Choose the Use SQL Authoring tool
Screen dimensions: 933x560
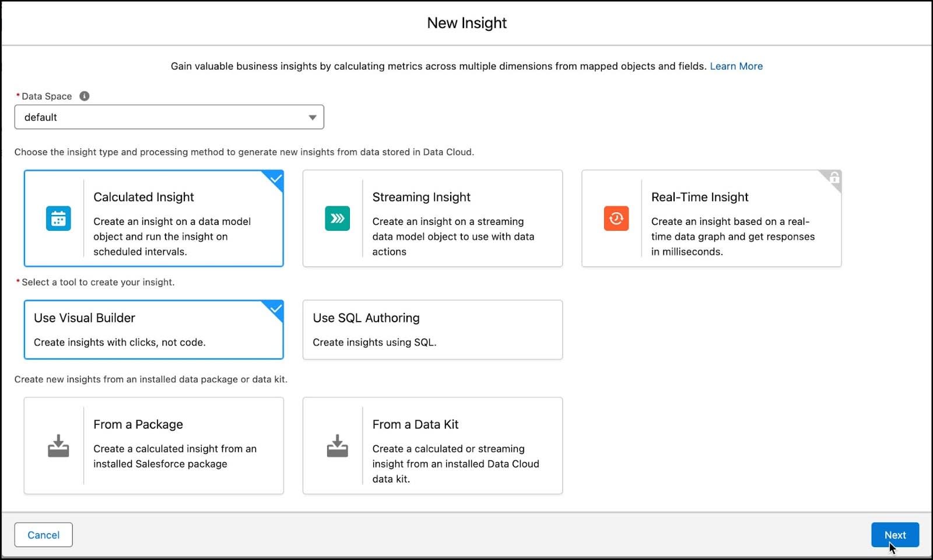point(432,329)
